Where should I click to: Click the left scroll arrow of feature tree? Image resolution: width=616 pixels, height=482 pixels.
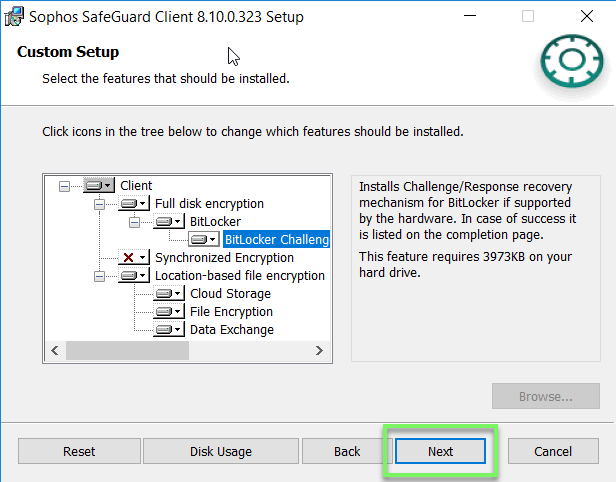55,350
